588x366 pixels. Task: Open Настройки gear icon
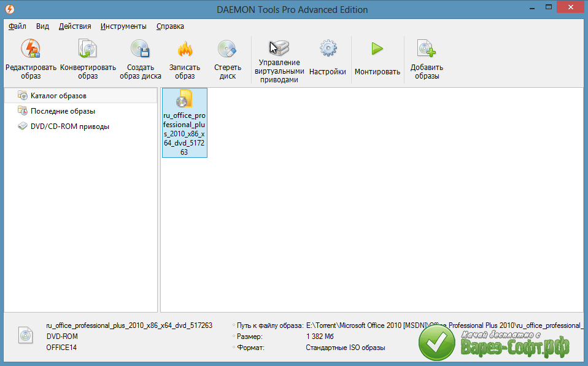(328, 49)
